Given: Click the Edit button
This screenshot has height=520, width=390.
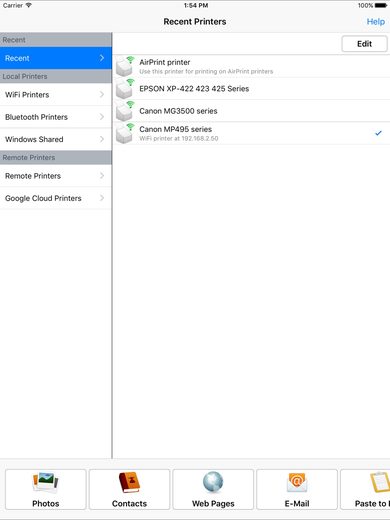Looking at the screenshot, I should coord(364,44).
